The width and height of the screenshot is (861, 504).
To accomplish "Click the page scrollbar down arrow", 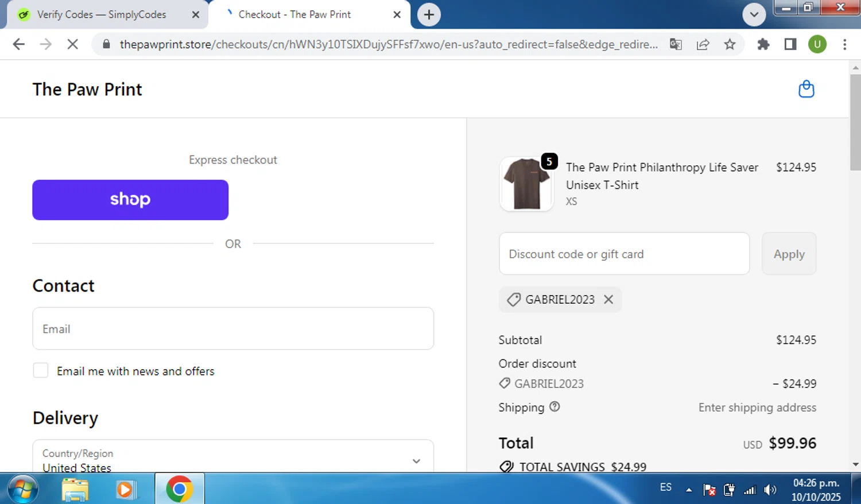I will [855, 464].
